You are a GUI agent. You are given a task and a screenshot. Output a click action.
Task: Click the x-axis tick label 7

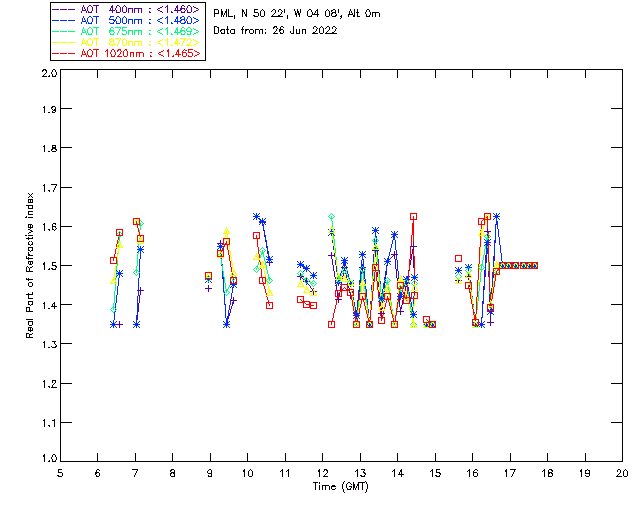click(x=135, y=473)
